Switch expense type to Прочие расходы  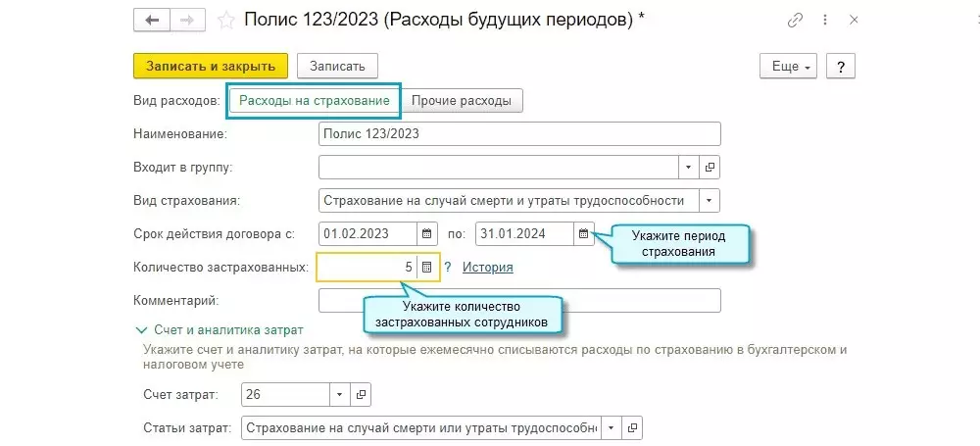click(x=462, y=101)
